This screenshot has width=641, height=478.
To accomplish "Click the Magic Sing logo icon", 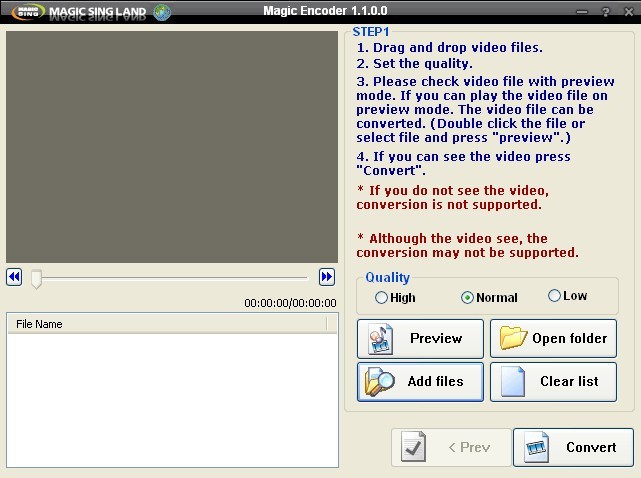I will pos(27,12).
